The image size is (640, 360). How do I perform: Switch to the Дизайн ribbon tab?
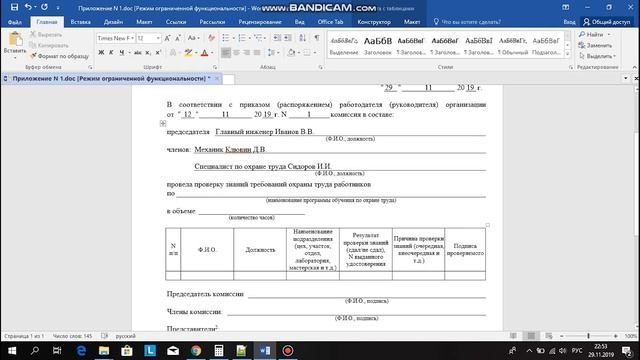[113, 22]
